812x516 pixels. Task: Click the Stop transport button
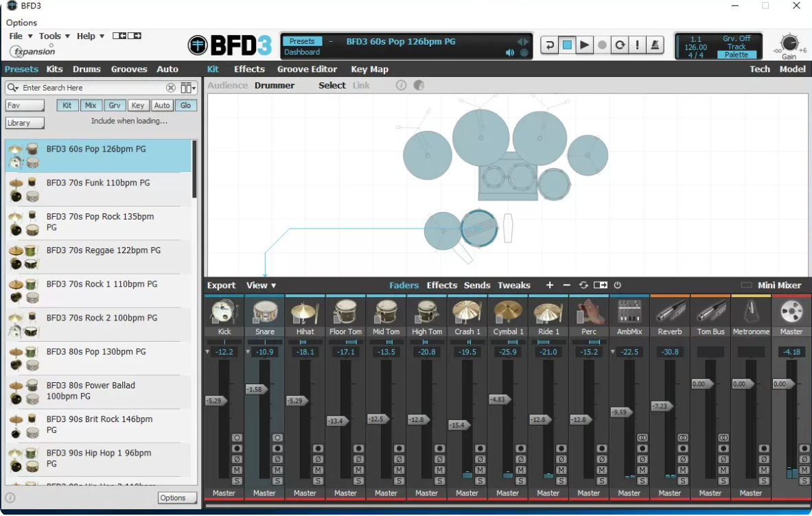567,45
